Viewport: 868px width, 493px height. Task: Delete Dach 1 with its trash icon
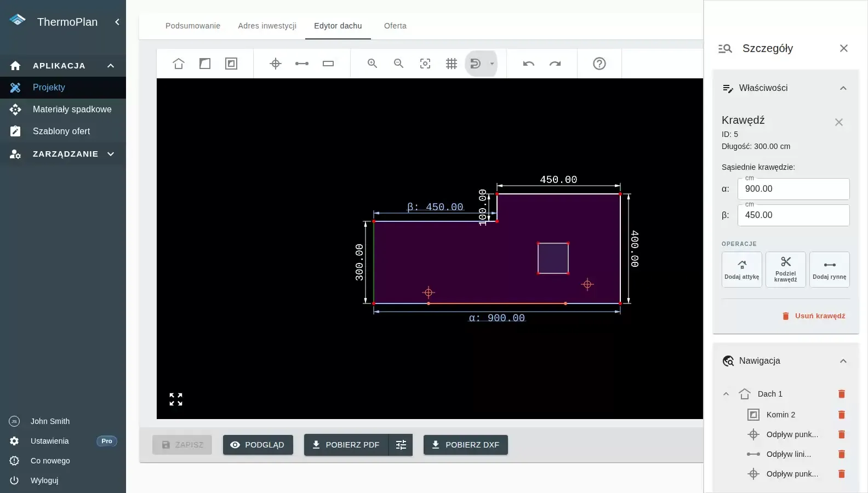pos(842,394)
